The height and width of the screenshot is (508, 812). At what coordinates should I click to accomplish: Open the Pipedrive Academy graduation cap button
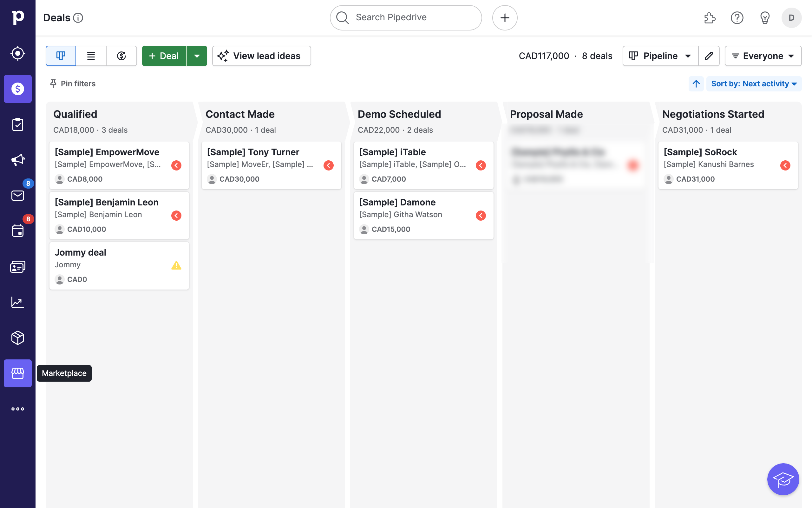click(x=783, y=479)
